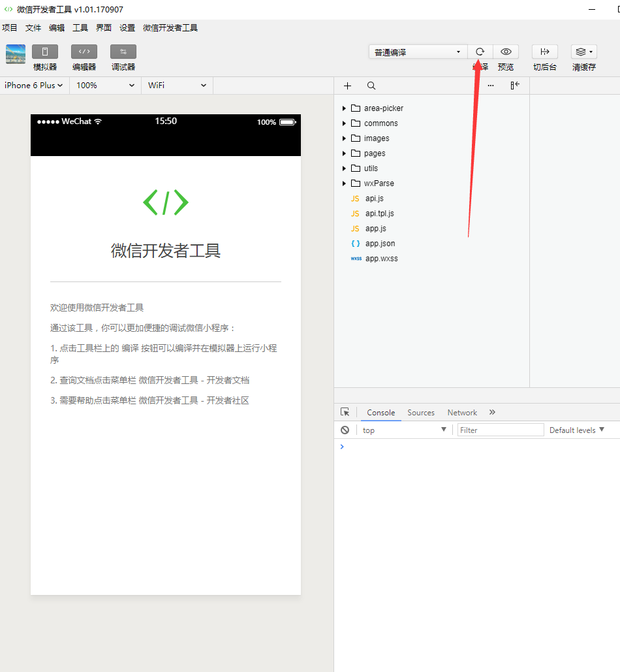
Task: Click the clear console icon
Action: coord(345,430)
